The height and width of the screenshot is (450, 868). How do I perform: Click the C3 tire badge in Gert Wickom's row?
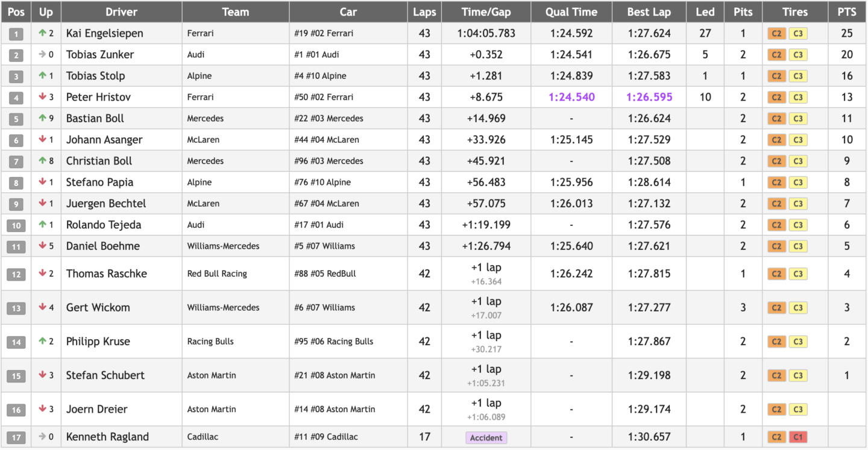pyautogui.click(x=797, y=308)
